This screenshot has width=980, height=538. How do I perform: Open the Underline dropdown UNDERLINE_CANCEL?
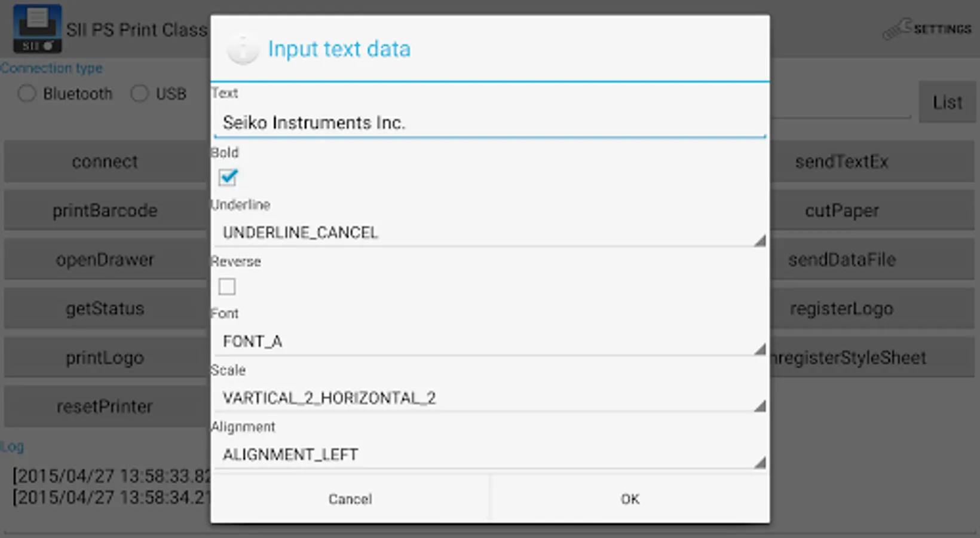point(489,233)
